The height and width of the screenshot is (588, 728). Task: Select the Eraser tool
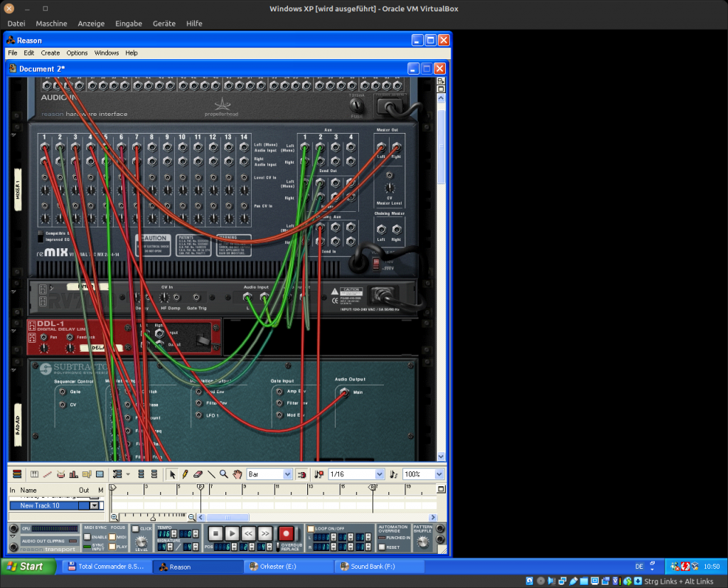pyautogui.click(x=198, y=474)
